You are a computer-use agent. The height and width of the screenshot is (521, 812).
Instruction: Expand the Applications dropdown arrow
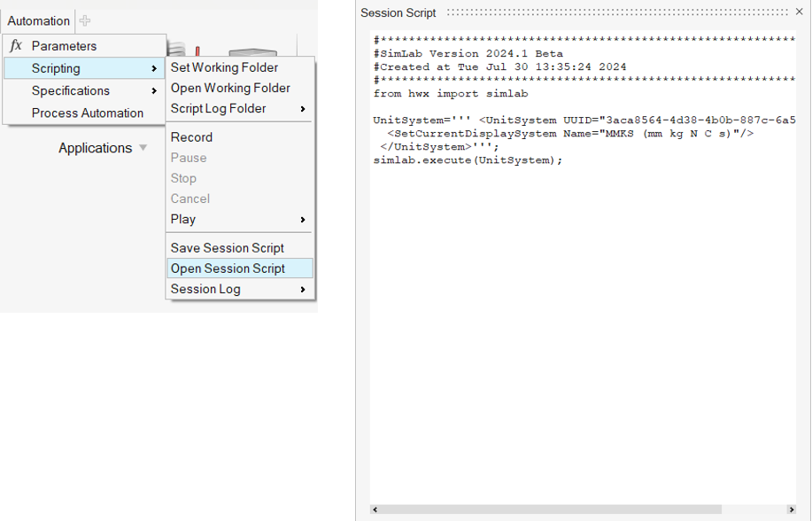(143, 148)
